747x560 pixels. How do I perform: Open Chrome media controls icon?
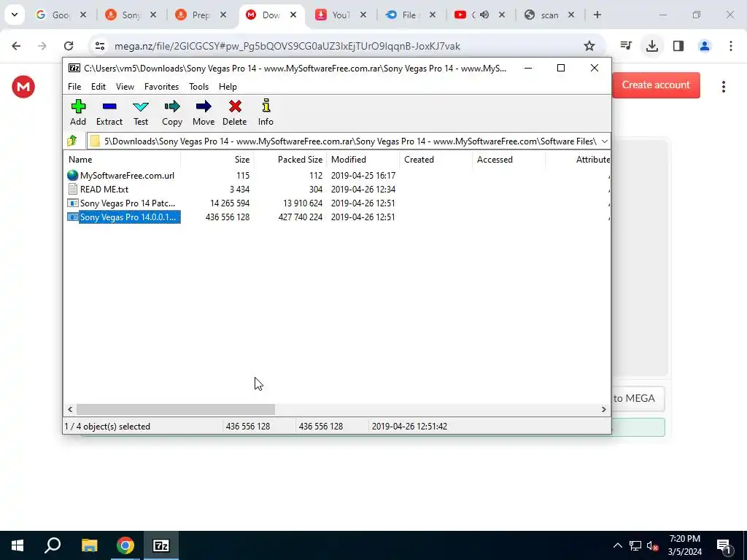[x=626, y=46]
